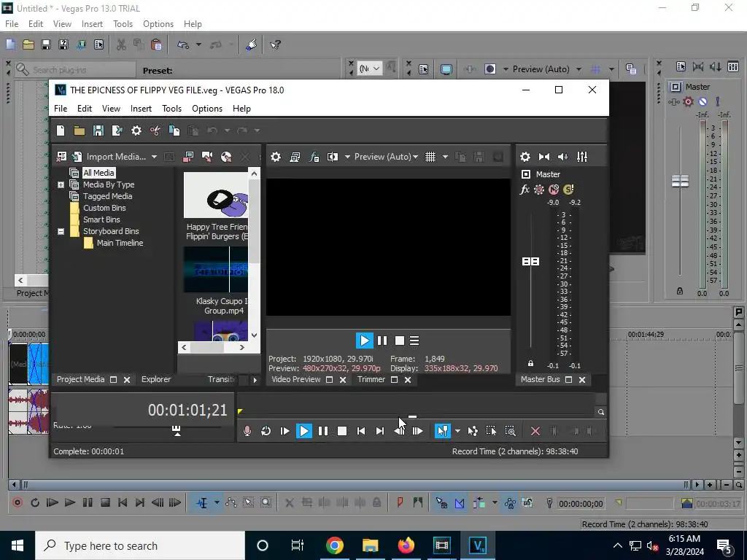Toggle Auto Ripple in Vegas 13 toolbar
The image size is (747, 560).
(479, 502)
